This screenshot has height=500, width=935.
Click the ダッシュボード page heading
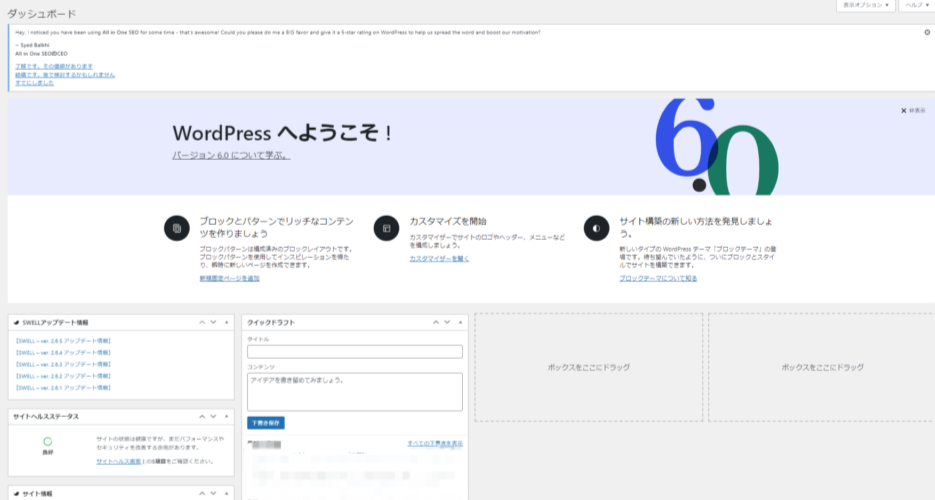coord(42,13)
